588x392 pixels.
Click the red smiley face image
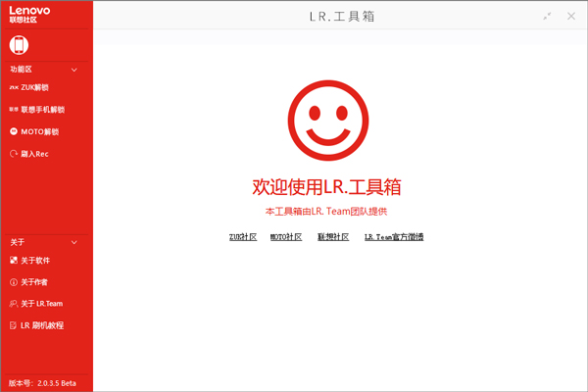point(328,121)
